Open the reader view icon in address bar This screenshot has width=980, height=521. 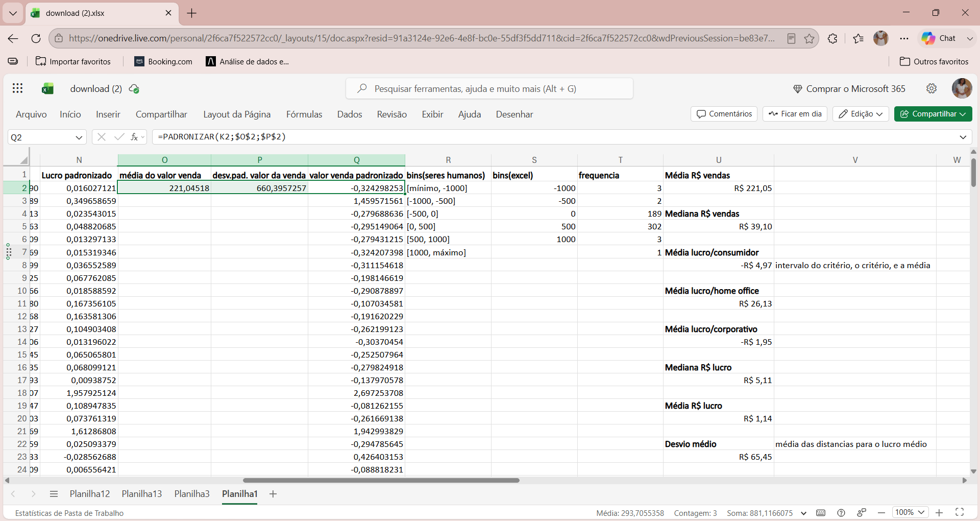pyautogui.click(x=791, y=38)
